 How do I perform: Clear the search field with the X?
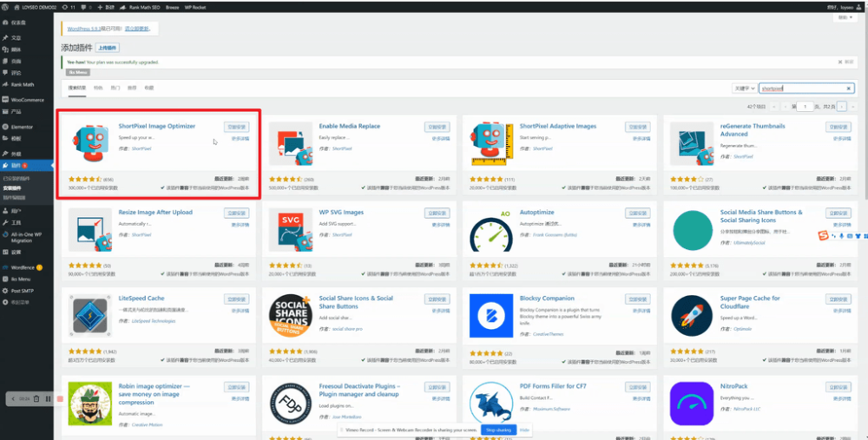click(x=849, y=88)
